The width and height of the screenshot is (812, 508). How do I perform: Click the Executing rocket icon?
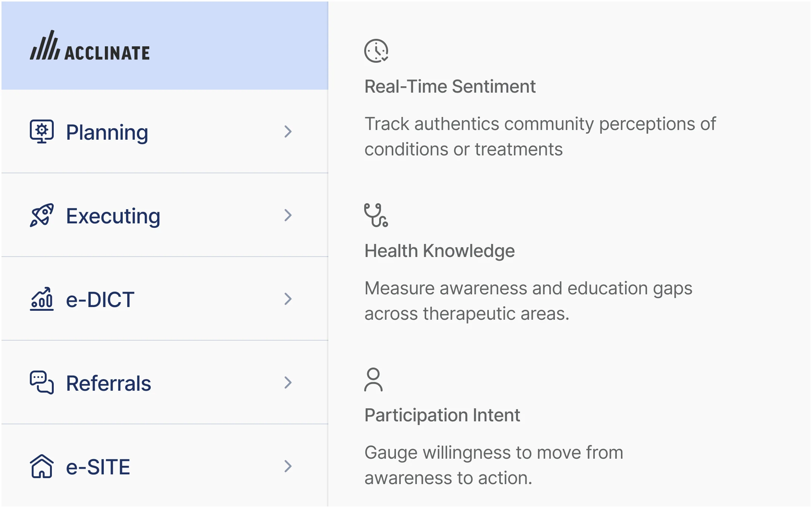[42, 215]
